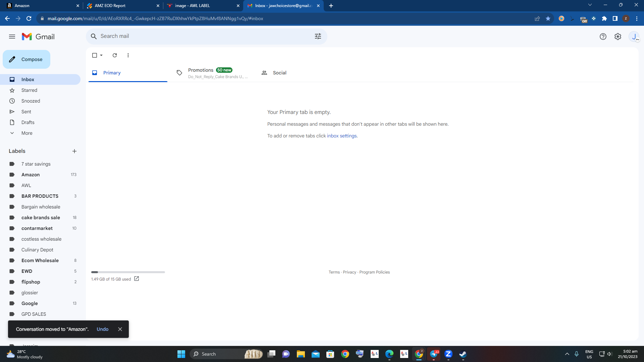The height and width of the screenshot is (362, 644).
Task: Open storage management external link icon
Action: [137, 279]
